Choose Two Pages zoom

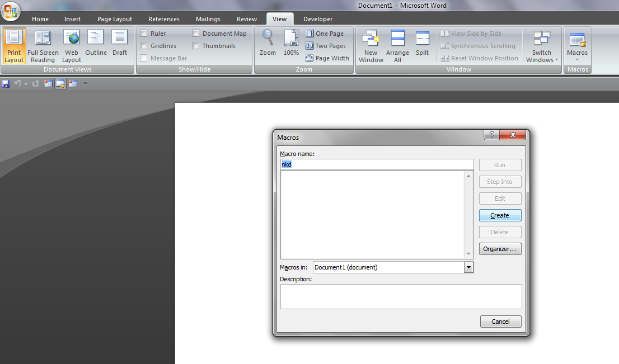tap(326, 46)
